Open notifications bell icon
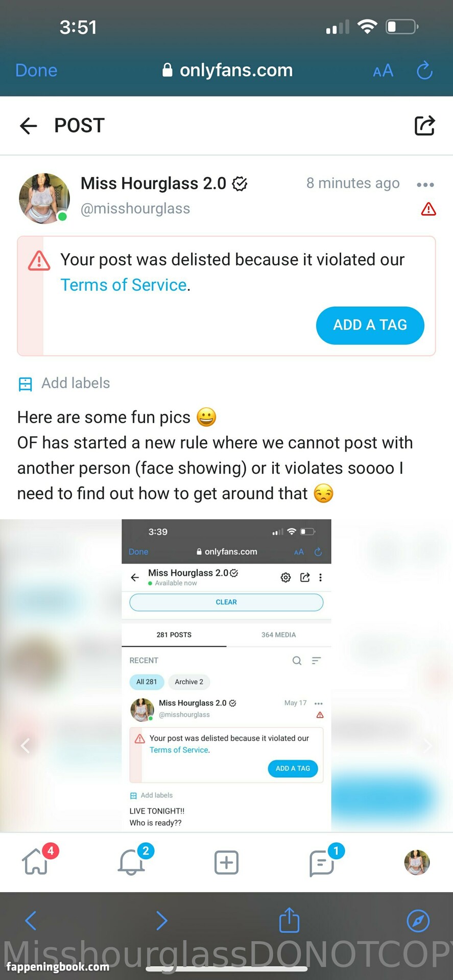Viewport: 453px width, 980px height. 131,862
